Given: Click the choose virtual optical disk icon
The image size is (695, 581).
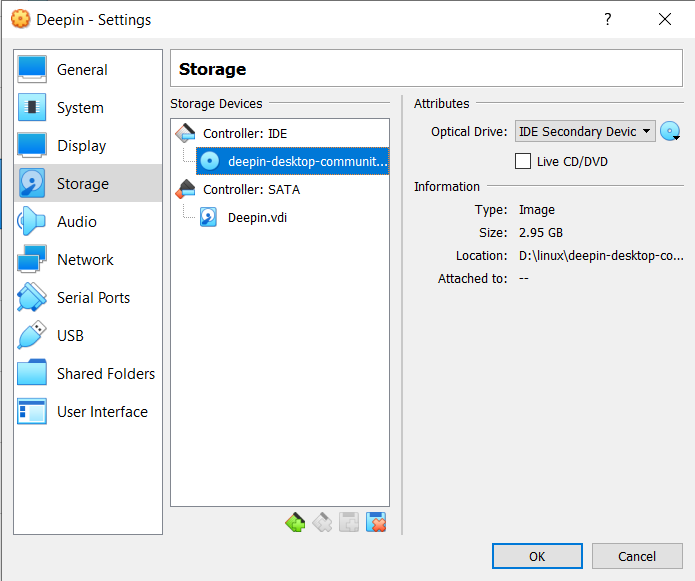Looking at the screenshot, I should tap(670, 131).
